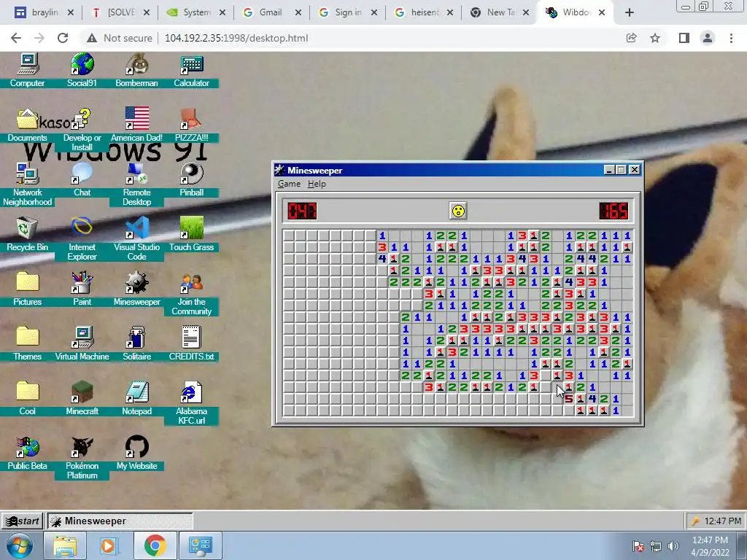747x560 pixels.
Task: Click the dark red 5 tile in Minesweeper
Action: click(568, 399)
